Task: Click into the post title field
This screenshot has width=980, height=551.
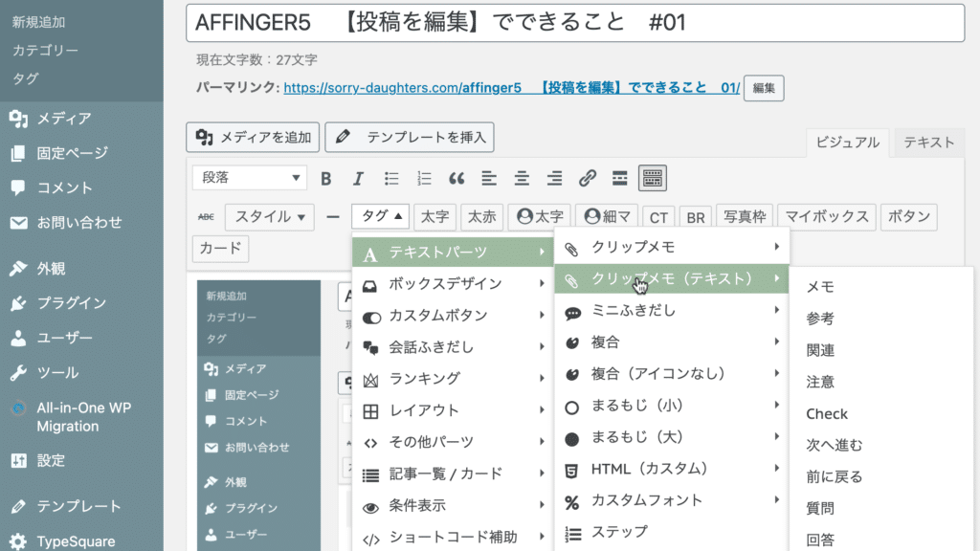Action: (574, 23)
